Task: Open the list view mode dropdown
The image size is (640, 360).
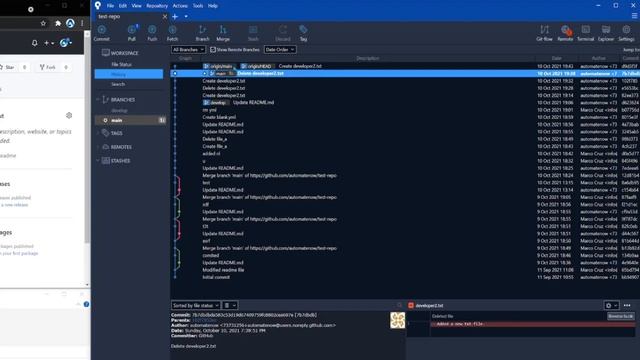Action: pos(230,305)
